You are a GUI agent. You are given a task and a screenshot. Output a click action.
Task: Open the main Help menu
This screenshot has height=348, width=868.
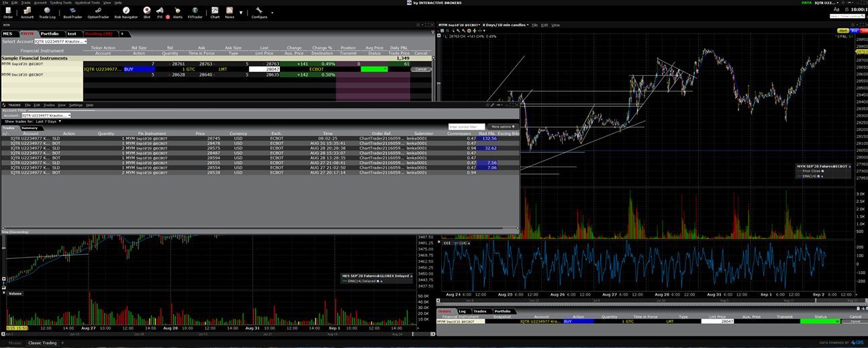pyautogui.click(x=118, y=3)
